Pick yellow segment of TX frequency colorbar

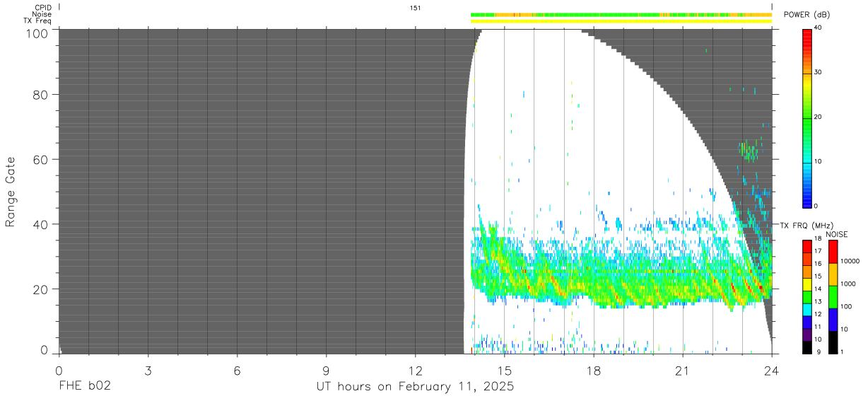point(809,283)
